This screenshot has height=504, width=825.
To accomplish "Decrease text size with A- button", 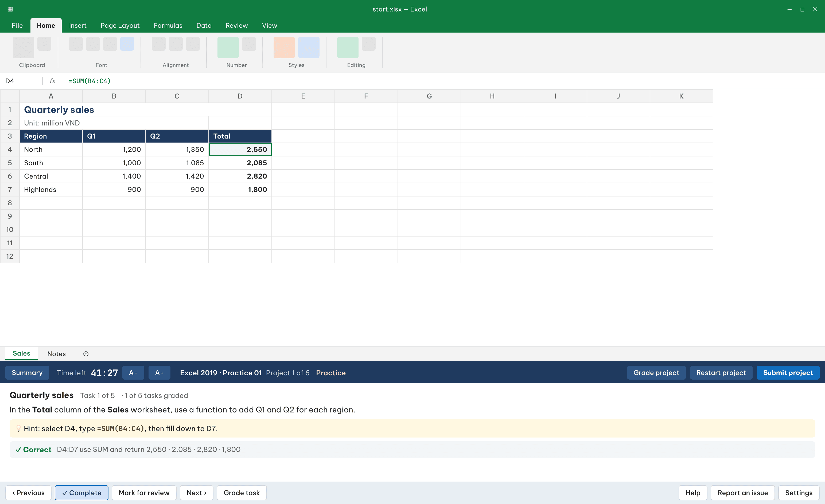I will pos(133,372).
